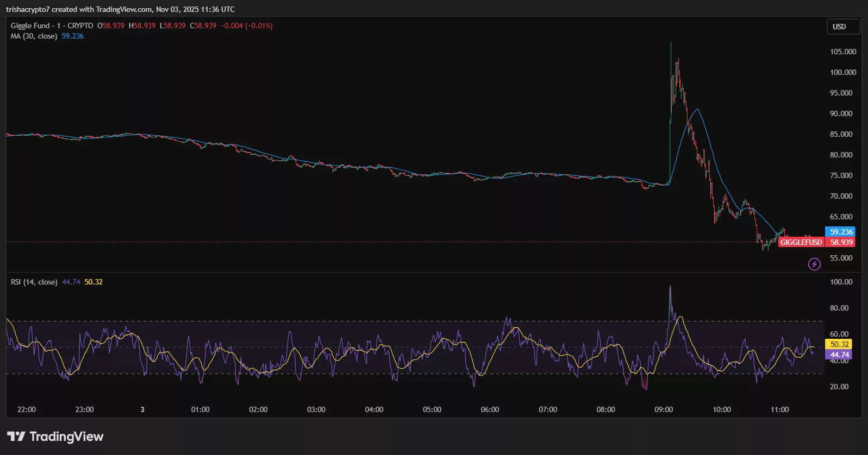Click the purple 44.74 RSI value label

point(839,355)
